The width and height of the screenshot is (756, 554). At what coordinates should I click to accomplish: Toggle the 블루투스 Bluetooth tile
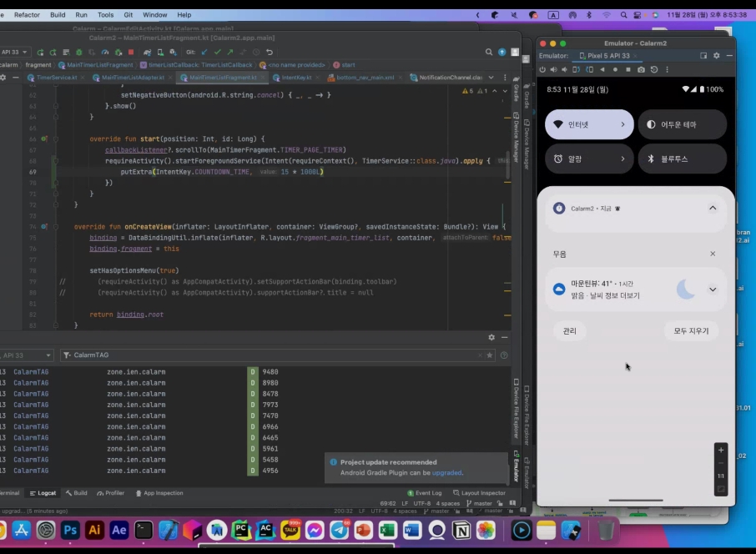(683, 159)
